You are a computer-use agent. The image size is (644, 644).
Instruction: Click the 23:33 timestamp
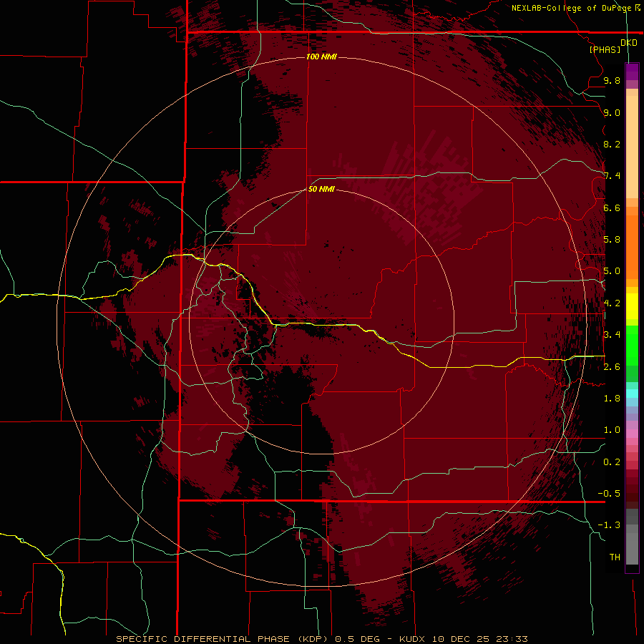tap(512, 639)
